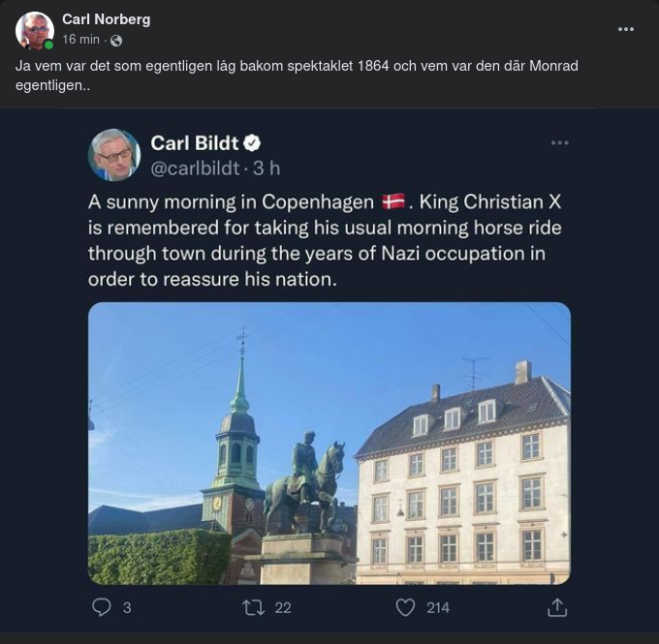
Task: Open the Facebook post options three-dot menu
Action: coord(626,29)
